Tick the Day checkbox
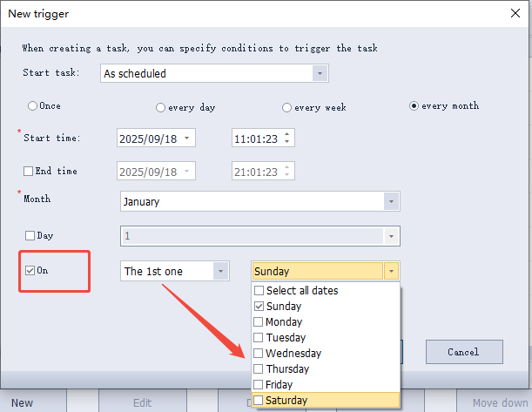The height and width of the screenshot is (412, 532). (x=29, y=235)
